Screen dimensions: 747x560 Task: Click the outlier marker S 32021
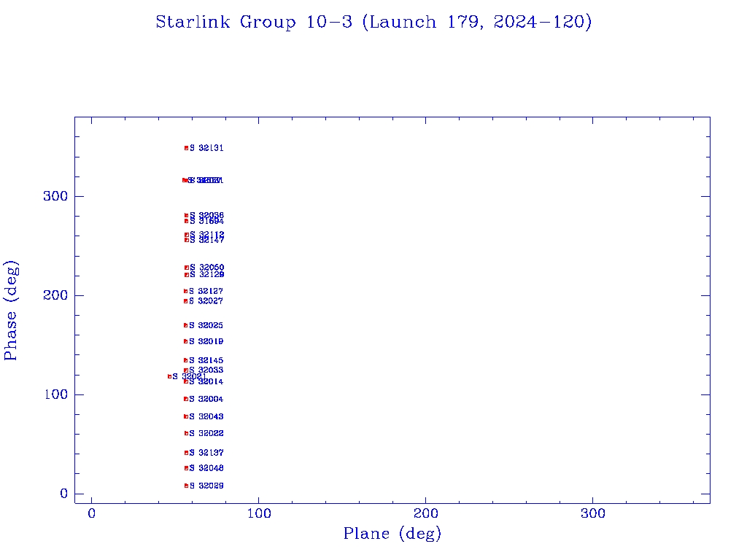click(x=169, y=376)
